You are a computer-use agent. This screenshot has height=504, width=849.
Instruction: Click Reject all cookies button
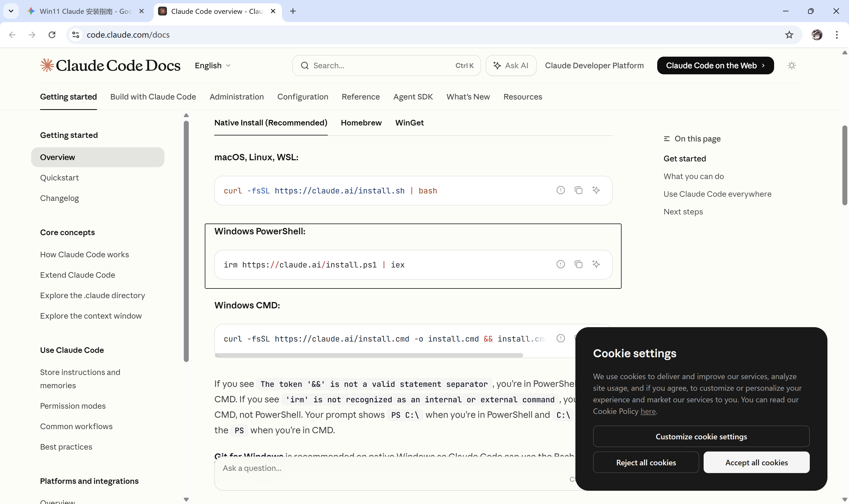click(x=646, y=462)
